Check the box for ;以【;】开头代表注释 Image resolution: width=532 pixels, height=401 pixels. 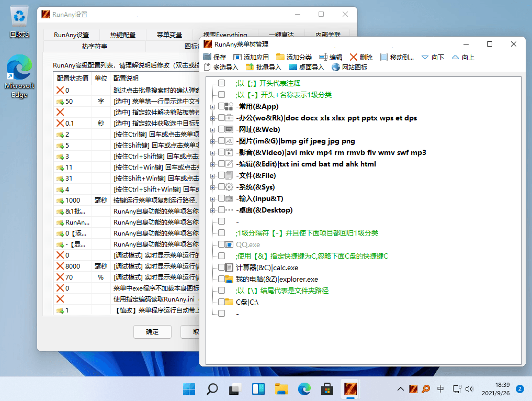click(222, 83)
